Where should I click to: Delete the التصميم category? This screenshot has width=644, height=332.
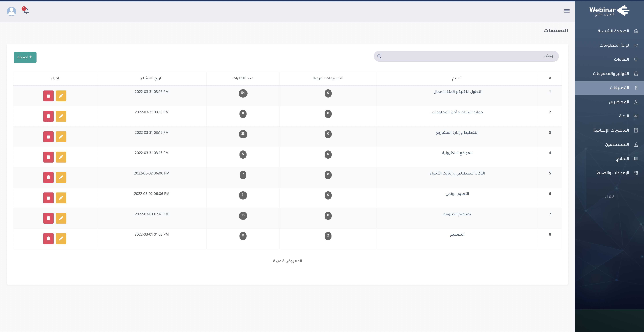coord(48,239)
